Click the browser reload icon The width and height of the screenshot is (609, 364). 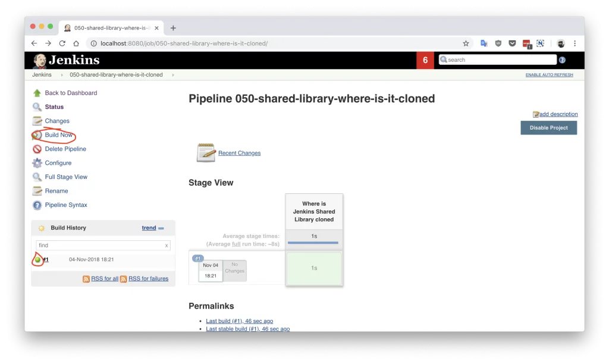pos(62,43)
